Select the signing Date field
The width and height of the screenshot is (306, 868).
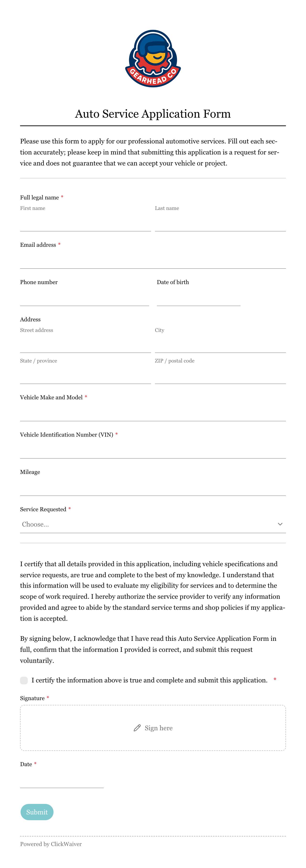coord(62,779)
